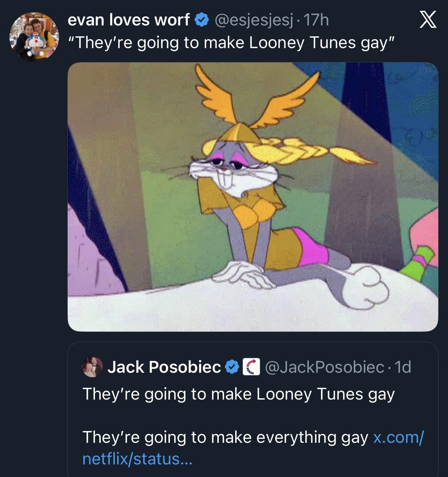Click the 17h timestamp
448x477 pixels.
(x=316, y=20)
